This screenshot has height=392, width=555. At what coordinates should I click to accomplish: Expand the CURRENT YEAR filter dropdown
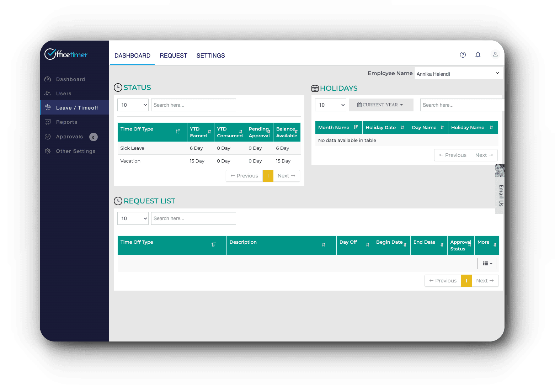click(x=381, y=105)
